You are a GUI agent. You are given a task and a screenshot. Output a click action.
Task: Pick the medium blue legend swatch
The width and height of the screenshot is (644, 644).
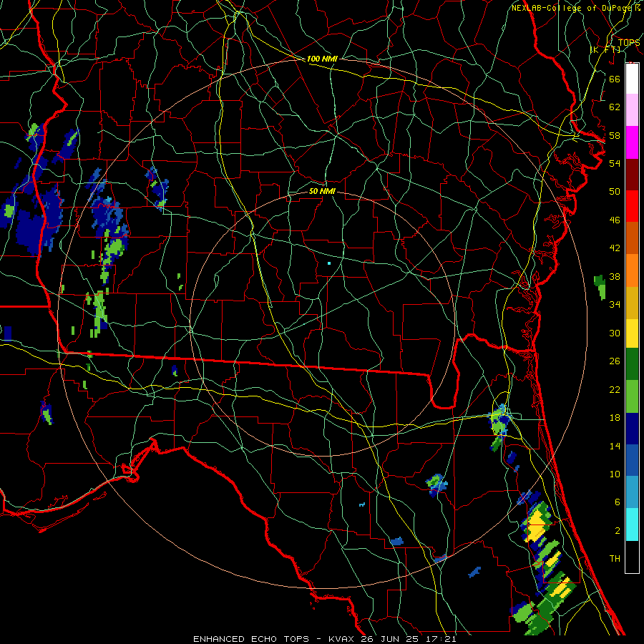(x=632, y=460)
